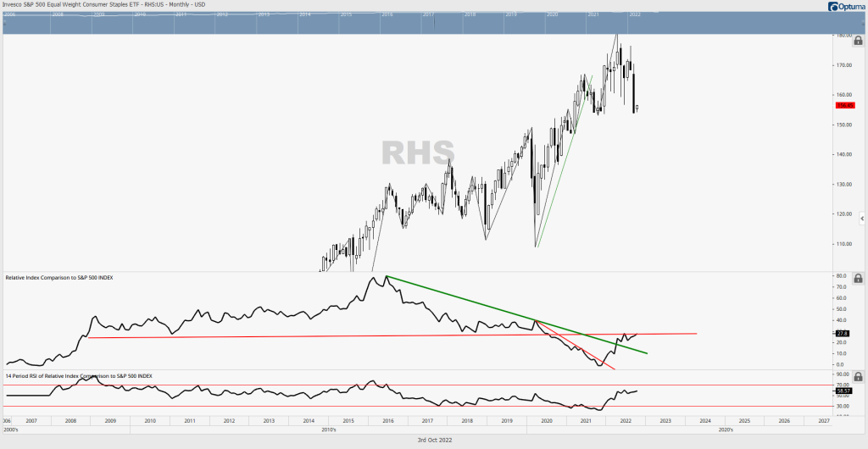Click the 140.00 price scale label
This screenshot has height=449, width=868.
845,155
